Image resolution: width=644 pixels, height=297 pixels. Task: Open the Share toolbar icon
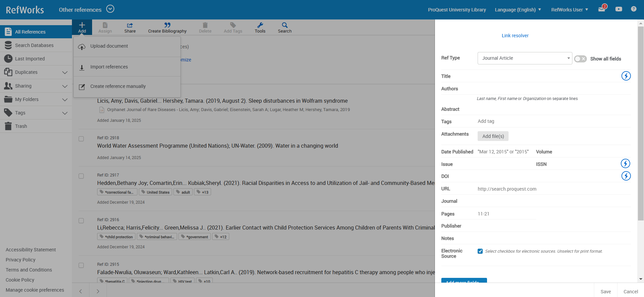(130, 25)
